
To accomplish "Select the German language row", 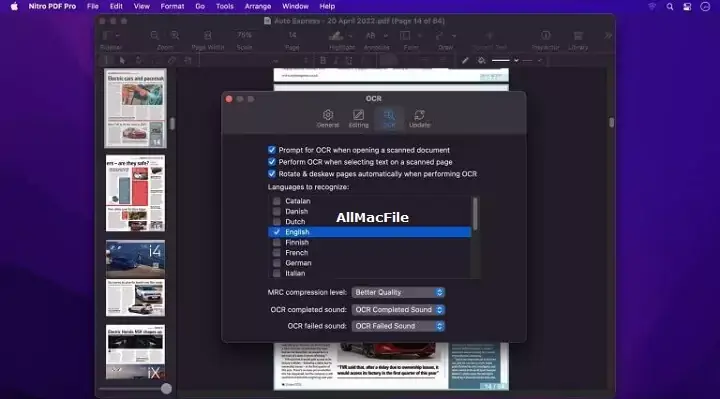I will coord(370,263).
